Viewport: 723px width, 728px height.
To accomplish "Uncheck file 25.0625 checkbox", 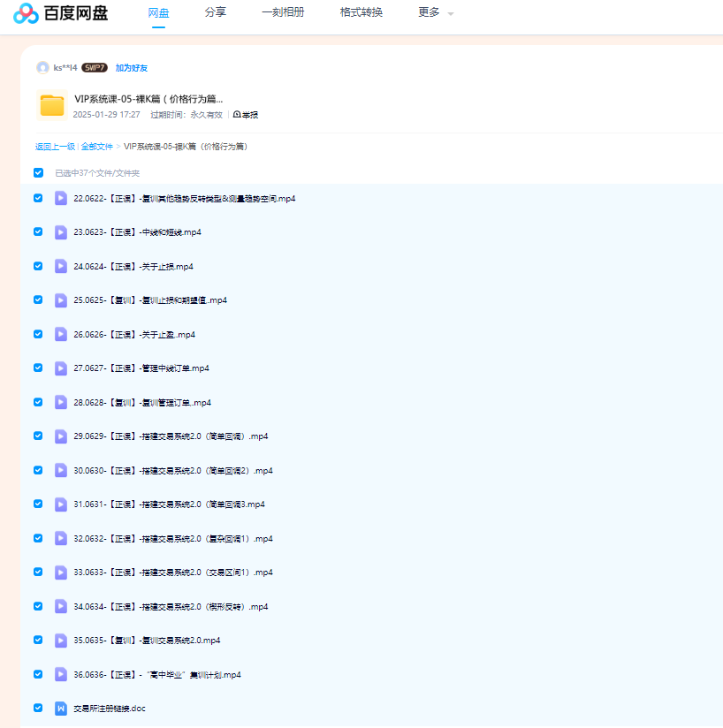I will coord(38,300).
